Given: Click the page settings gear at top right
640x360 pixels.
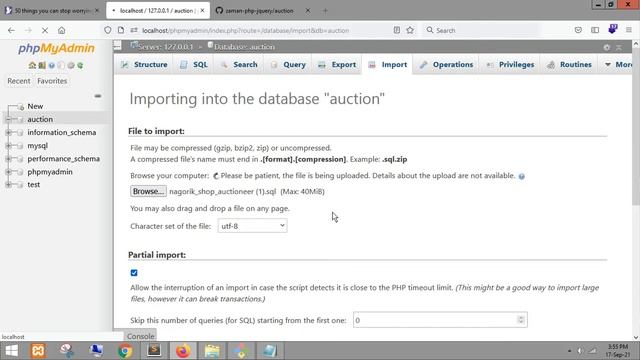Looking at the screenshot, I should point(607,47).
